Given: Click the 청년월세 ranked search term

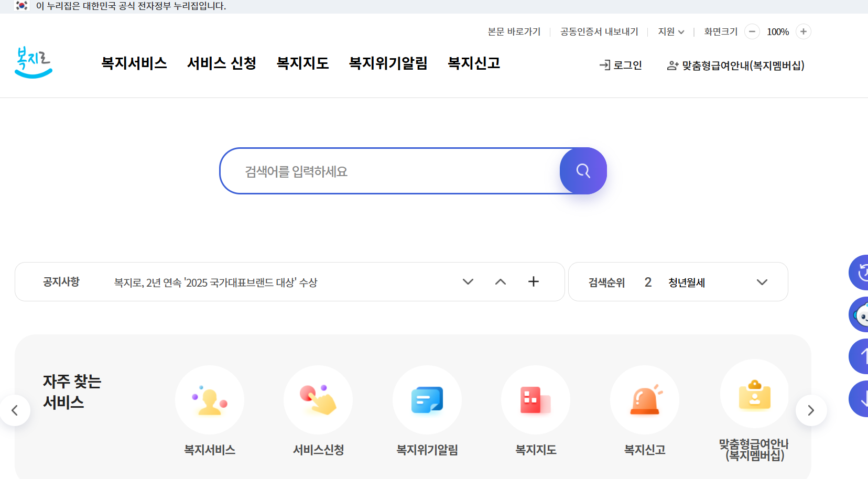Looking at the screenshot, I should [x=687, y=282].
